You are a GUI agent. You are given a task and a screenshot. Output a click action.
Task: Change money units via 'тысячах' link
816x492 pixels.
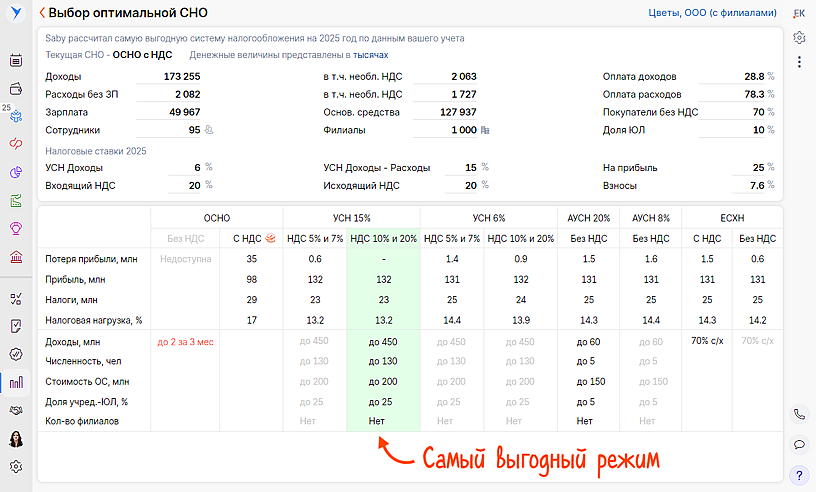tap(370, 55)
